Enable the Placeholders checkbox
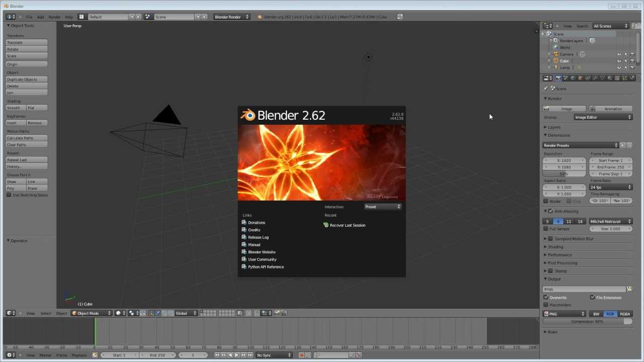The width and height of the screenshot is (644, 362). (x=546, y=305)
